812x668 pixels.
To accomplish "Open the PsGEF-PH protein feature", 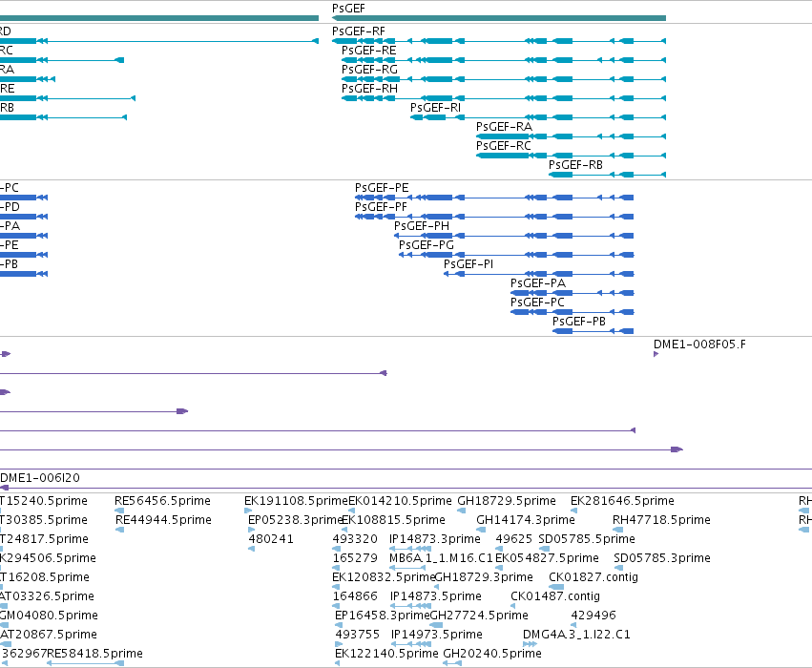I will click(422, 226).
